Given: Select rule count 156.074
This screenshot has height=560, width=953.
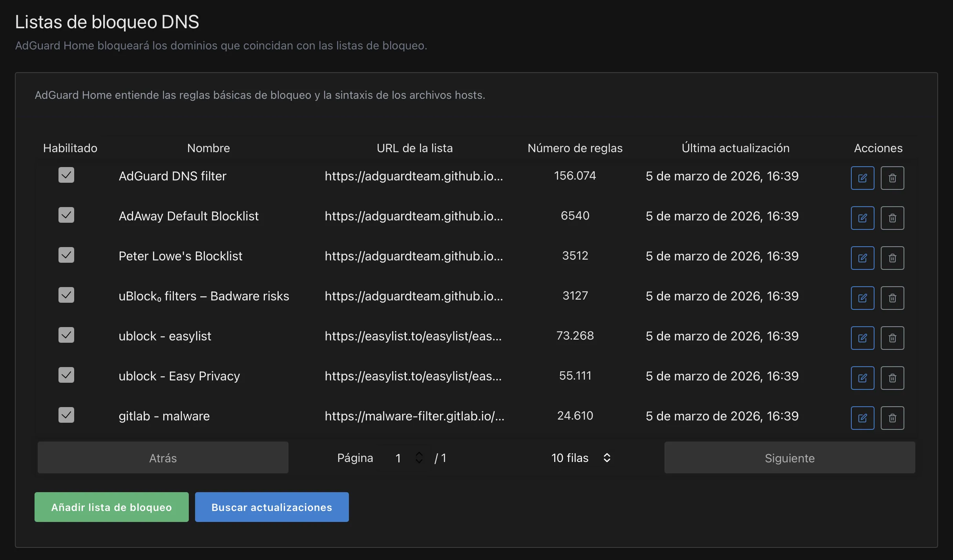Looking at the screenshot, I should tap(575, 176).
